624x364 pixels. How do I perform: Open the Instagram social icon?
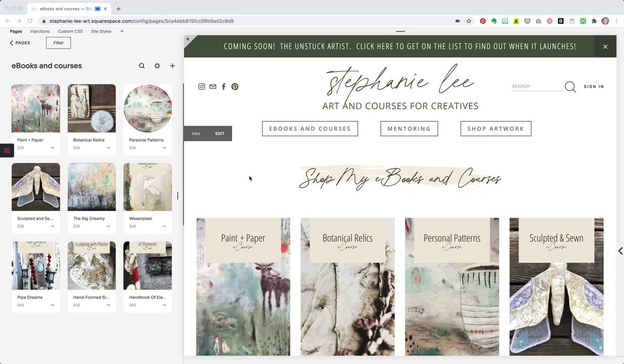click(202, 86)
